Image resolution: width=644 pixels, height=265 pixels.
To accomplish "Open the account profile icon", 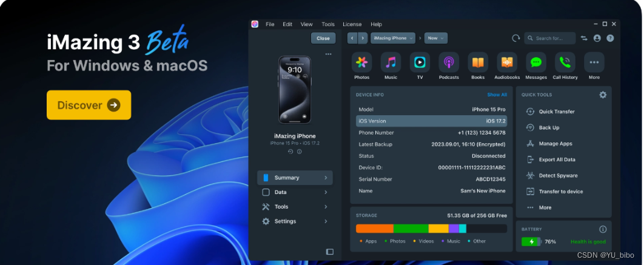I will point(597,38).
